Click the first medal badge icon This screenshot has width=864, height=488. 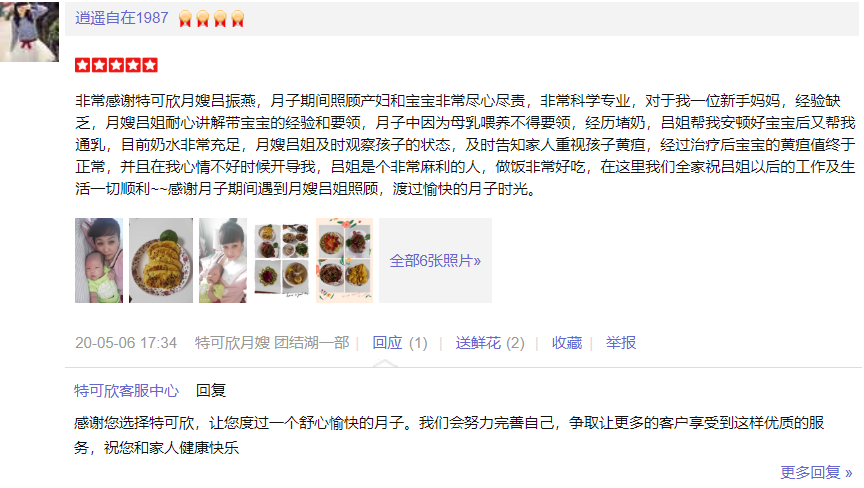pyautogui.click(x=185, y=19)
